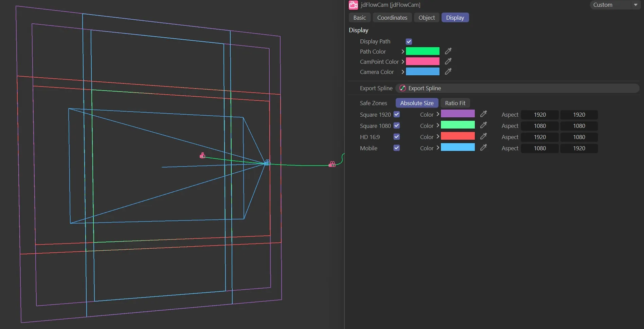
Task: Click the jdFlowCam object icon in header
Action: pyautogui.click(x=353, y=5)
